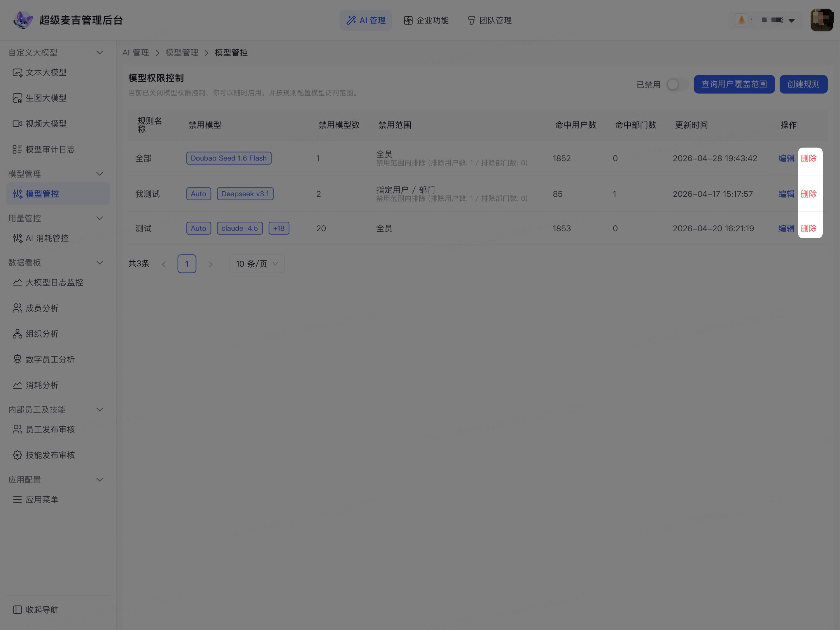Delete the 我测试 rule
The width and height of the screenshot is (840, 630).
click(x=808, y=194)
